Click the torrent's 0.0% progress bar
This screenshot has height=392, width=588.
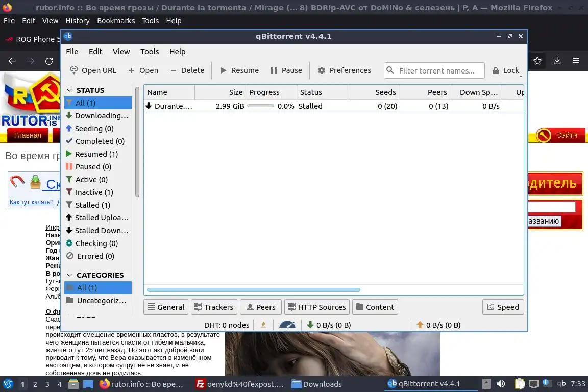click(261, 106)
